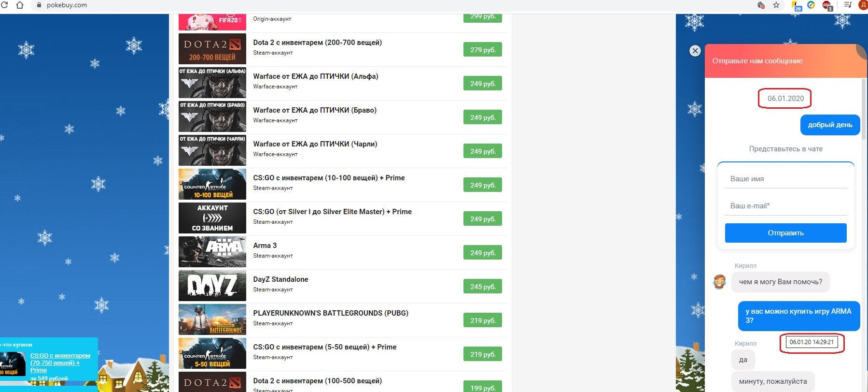Open the CS:GO 10-100 вещей thumbnail

[212, 184]
